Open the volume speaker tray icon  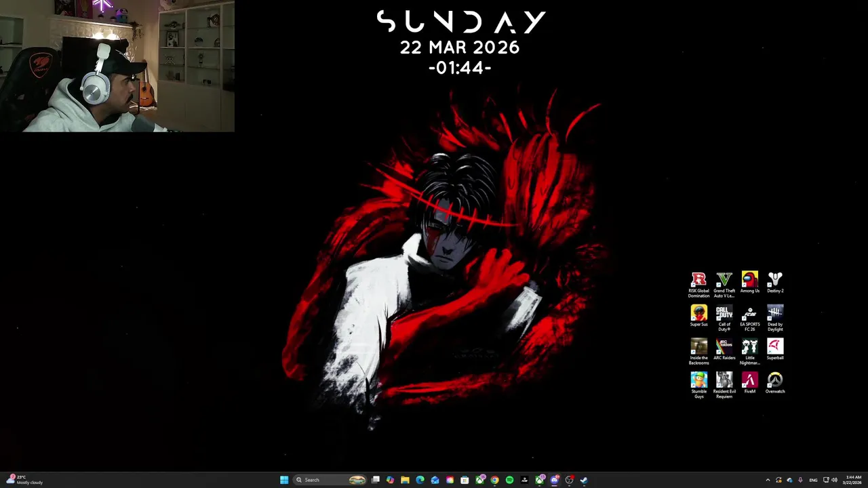click(834, 480)
